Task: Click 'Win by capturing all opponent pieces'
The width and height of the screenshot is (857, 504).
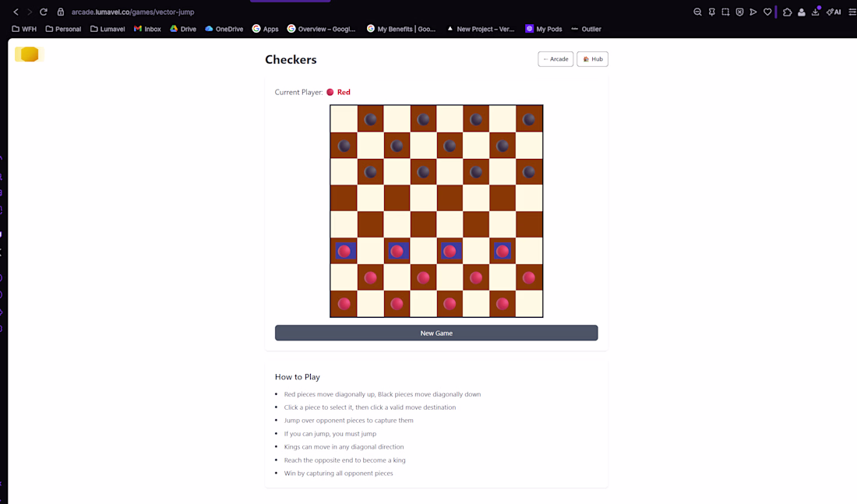Action: (x=338, y=473)
